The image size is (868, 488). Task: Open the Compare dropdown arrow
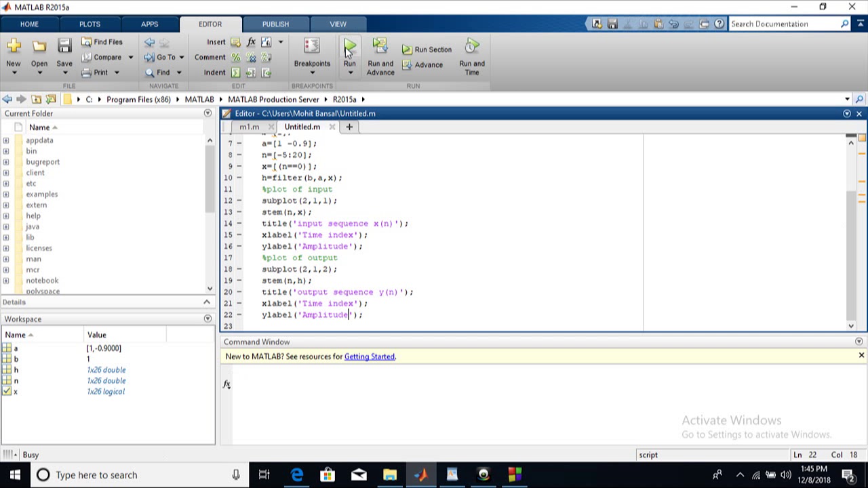click(x=130, y=58)
